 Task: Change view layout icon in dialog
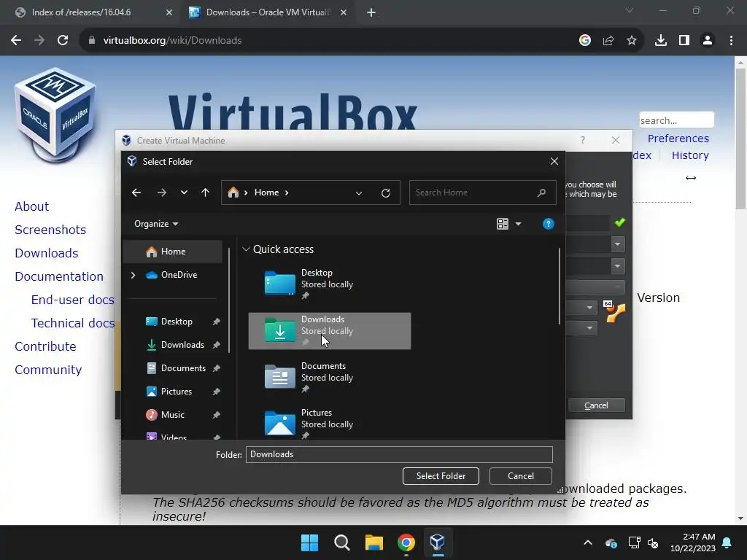pyautogui.click(x=502, y=224)
